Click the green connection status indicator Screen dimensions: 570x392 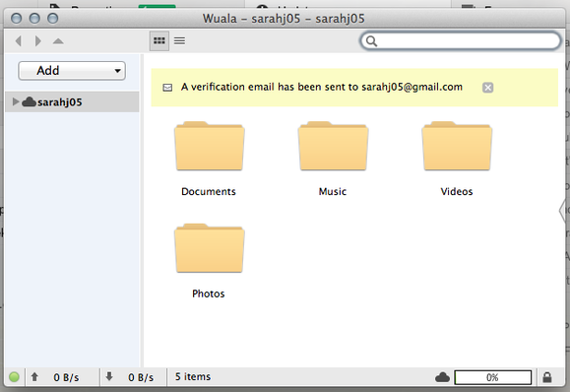14,377
